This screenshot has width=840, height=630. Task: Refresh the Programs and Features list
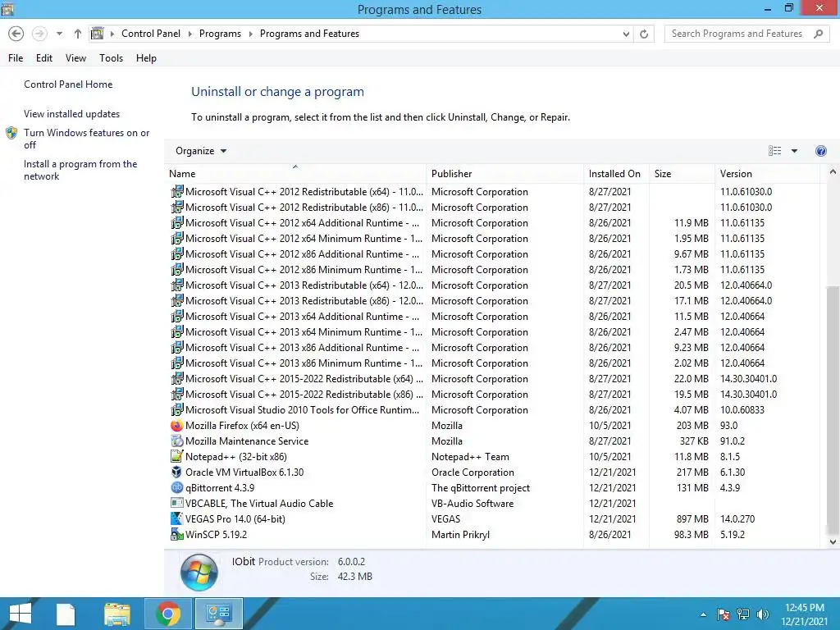click(644, 34)
